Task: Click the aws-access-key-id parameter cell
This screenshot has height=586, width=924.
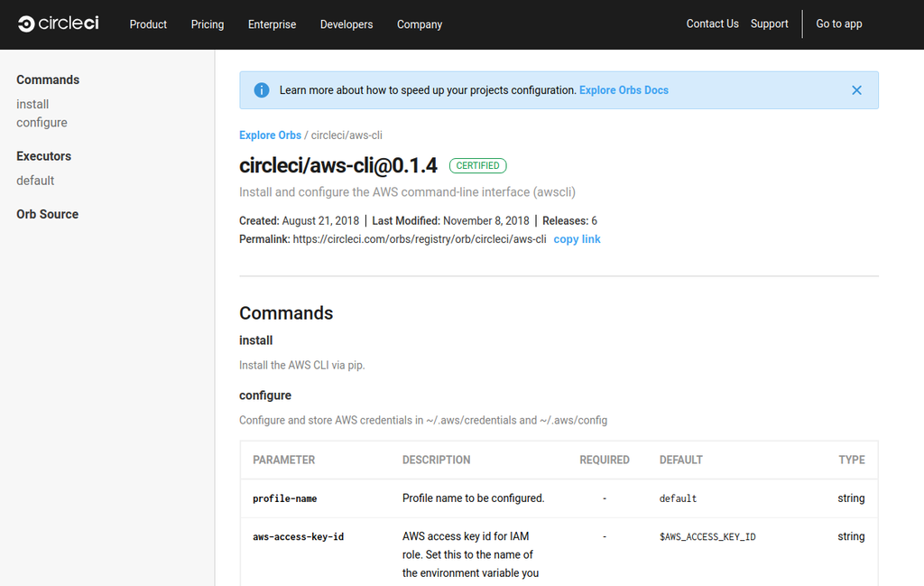Action: (298, 536)
